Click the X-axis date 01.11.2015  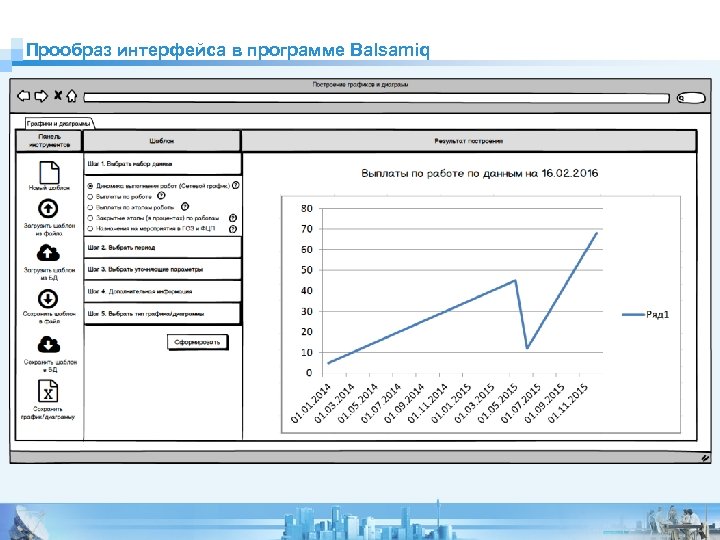click(568, 403)
